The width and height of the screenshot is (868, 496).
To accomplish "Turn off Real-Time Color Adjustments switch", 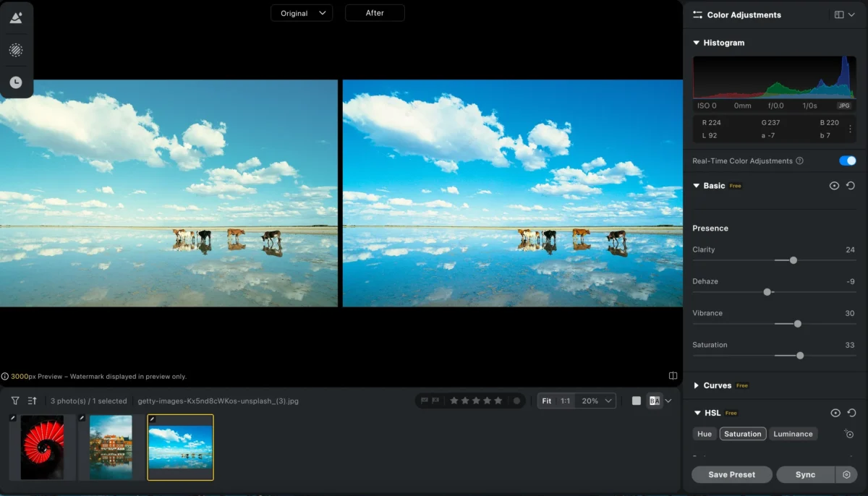I will coord(847,161).
